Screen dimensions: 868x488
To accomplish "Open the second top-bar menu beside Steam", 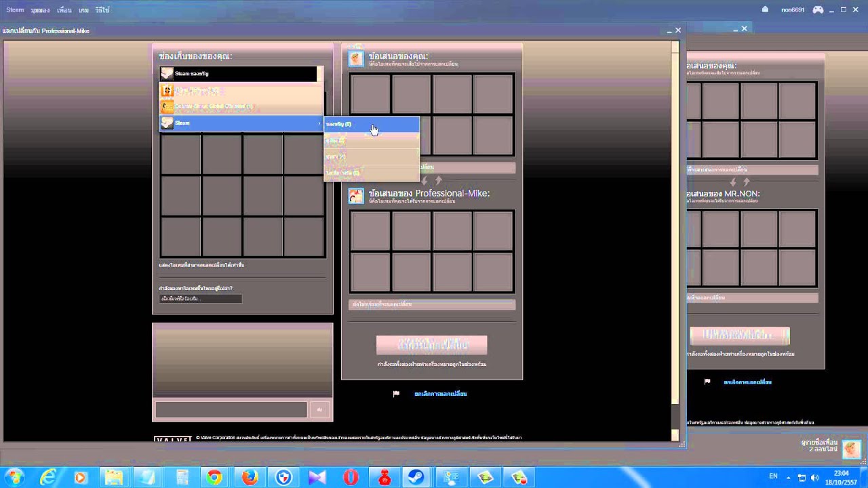I will click(40, 10).
